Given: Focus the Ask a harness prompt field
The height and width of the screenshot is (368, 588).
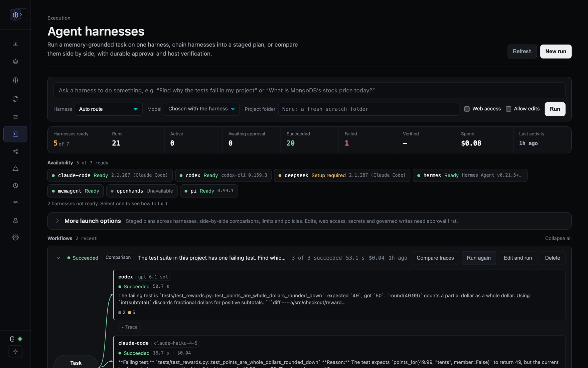Looking at the screenshot, I should 309,91.
